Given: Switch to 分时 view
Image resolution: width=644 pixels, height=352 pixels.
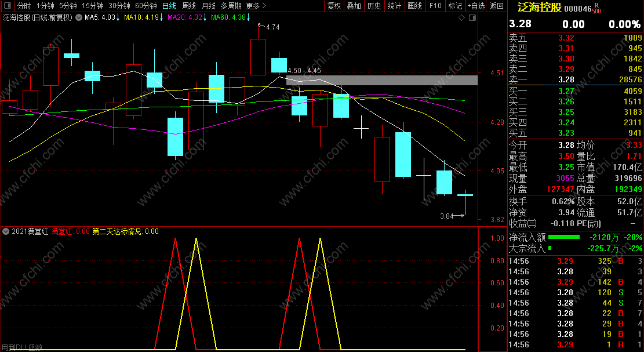Looking at the screenshot, I should click(x=24, y=6).
